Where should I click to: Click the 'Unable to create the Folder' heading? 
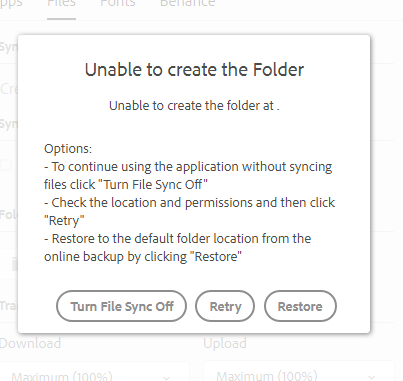[194, 70]
